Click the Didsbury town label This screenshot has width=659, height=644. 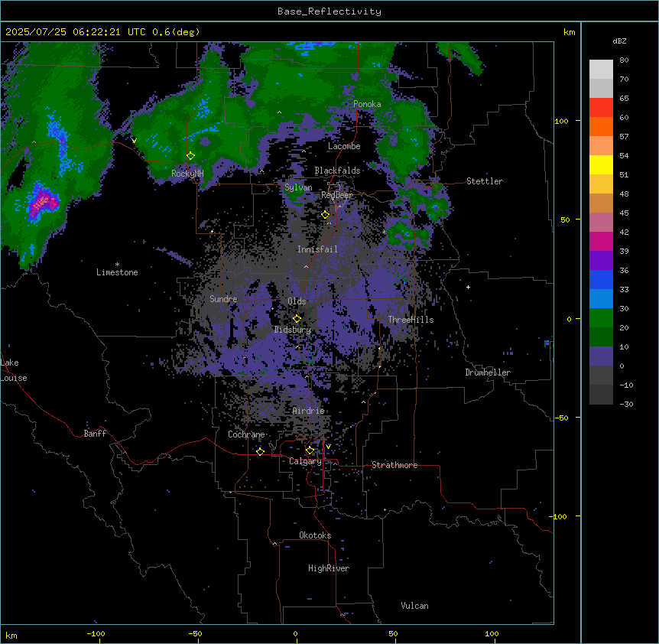pyautogui.click(x=293, y=330)
